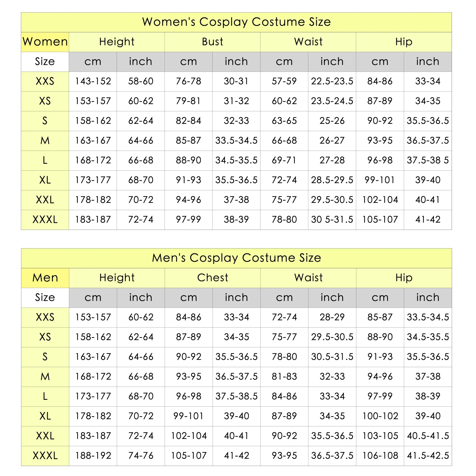Viewport: 476px width, 476px height.
Task: Select the men's XXXL size row label
Action: coord(45,456)
